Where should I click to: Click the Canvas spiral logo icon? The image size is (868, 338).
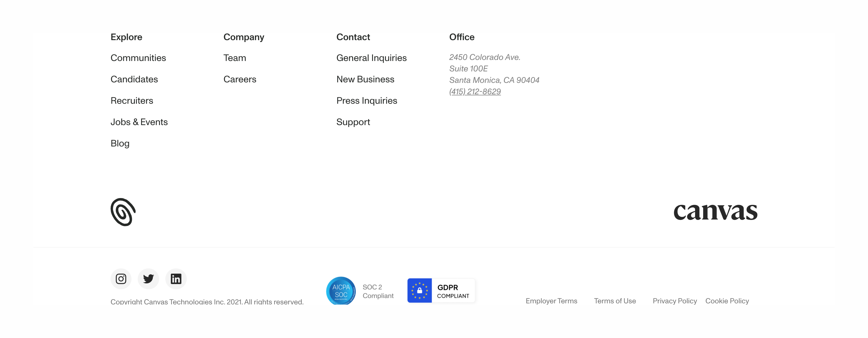coord(123,212)
